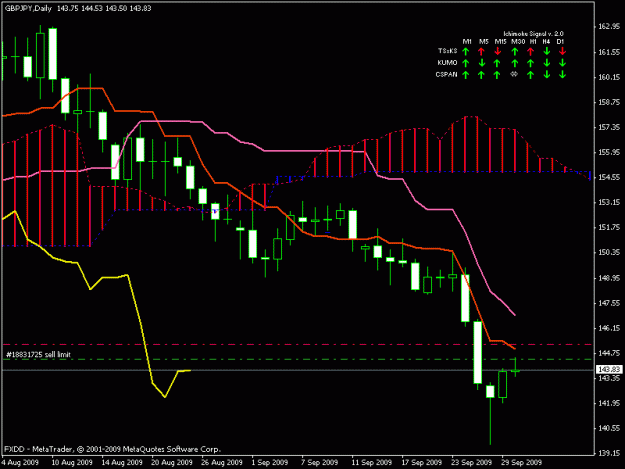This screenshot has height=469, width=625.
Task: Click the 139.15 price axis label
Action: [x=609, y=453]
